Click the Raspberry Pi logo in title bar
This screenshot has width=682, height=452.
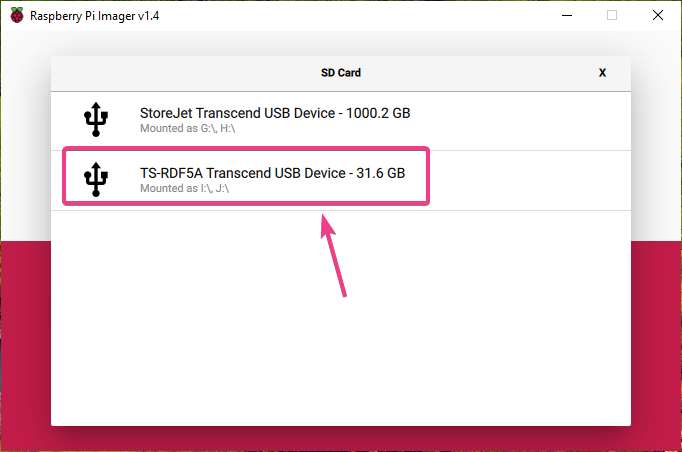pos(17,15)
